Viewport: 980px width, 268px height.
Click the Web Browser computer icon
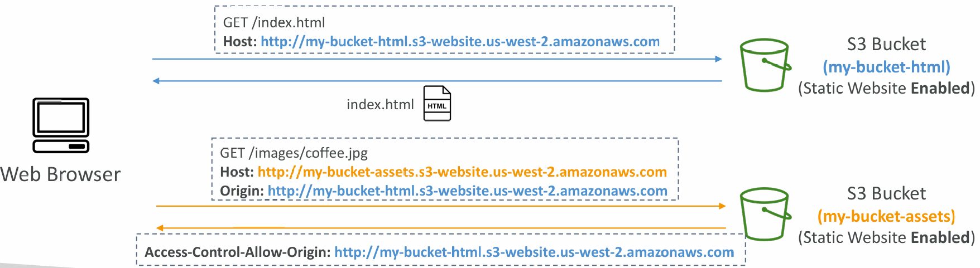61,125
